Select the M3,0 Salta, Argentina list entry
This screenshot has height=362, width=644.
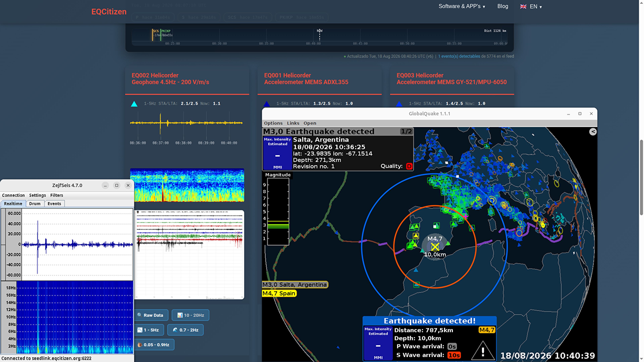coord(295,285)
